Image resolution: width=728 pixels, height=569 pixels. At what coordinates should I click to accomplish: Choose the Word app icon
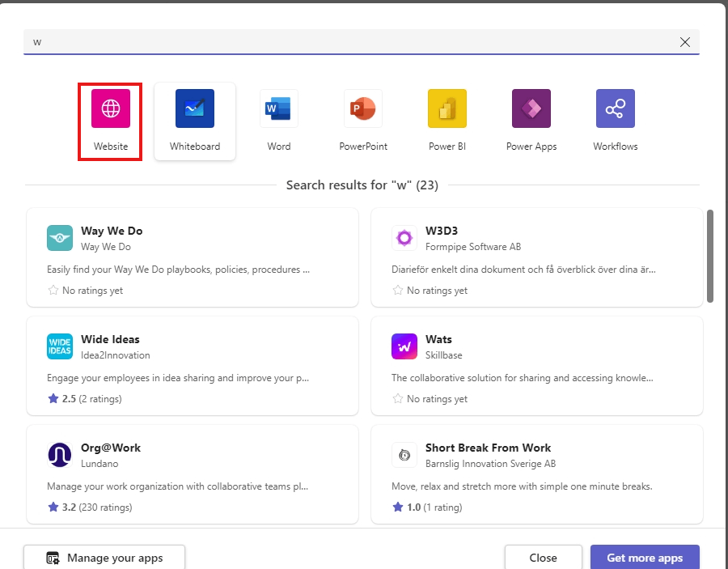click(x=278, y=108)
